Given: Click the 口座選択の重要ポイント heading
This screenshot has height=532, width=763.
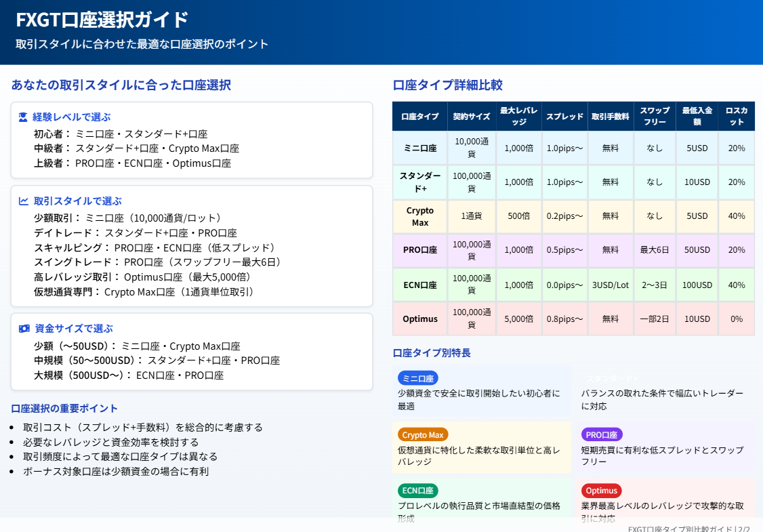Looking at the screenshot, I should pyautogui.click(x=64, y=408).
